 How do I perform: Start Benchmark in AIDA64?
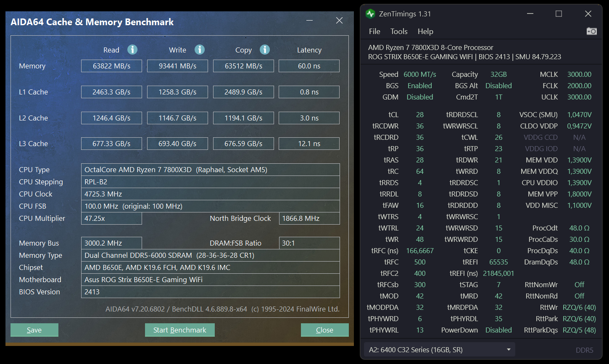tap(179, 330)
